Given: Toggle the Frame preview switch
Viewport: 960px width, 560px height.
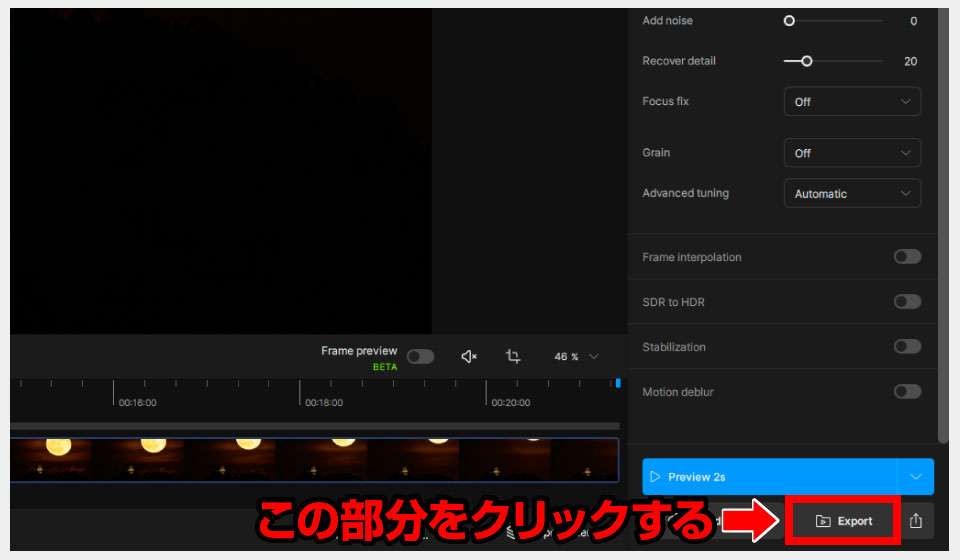Looking at the screenshot, I should pyautogui.click(x=420, y=357).
